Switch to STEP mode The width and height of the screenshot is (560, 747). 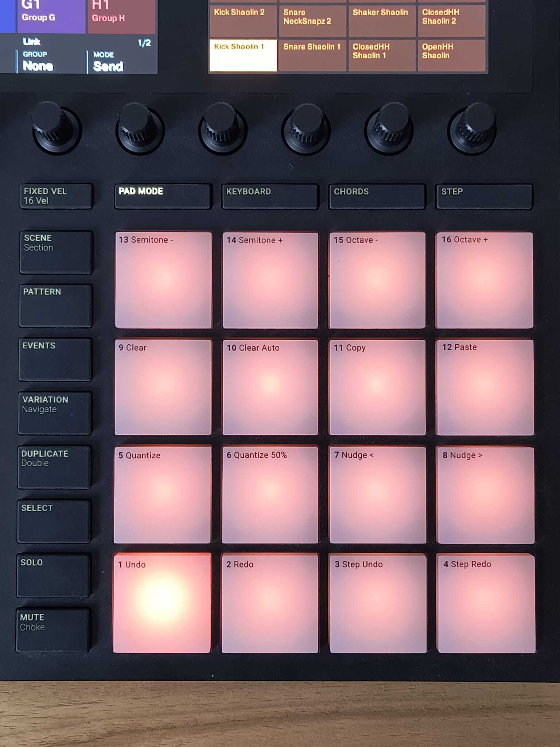[484, 197]
